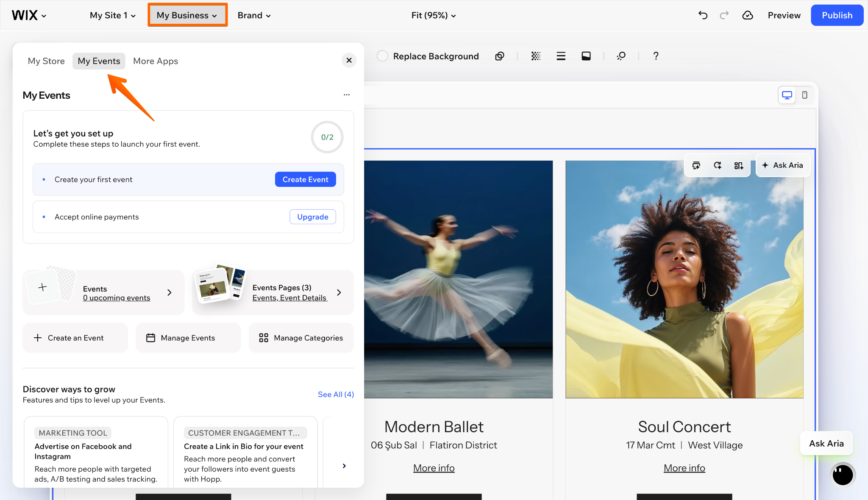Click the add-section grid icon near Ask Aria

[x=739, y=165]
